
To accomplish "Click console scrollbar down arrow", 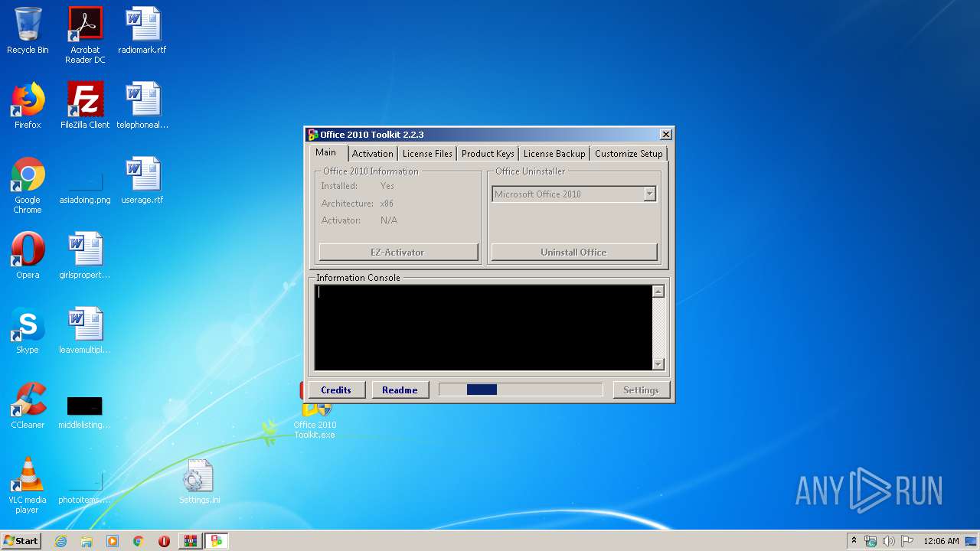I will pyautogui.click(x=658, y=364).
